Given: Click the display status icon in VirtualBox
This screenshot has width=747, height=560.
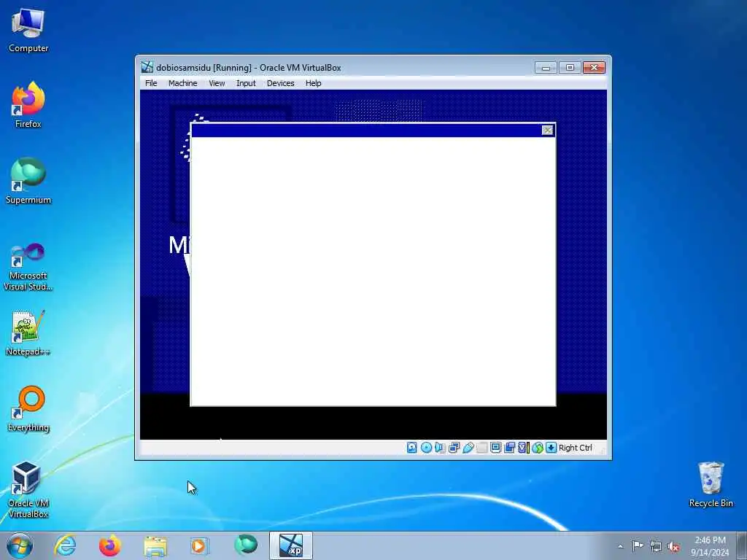Looking at the screenshot, I should pos(495,448).
